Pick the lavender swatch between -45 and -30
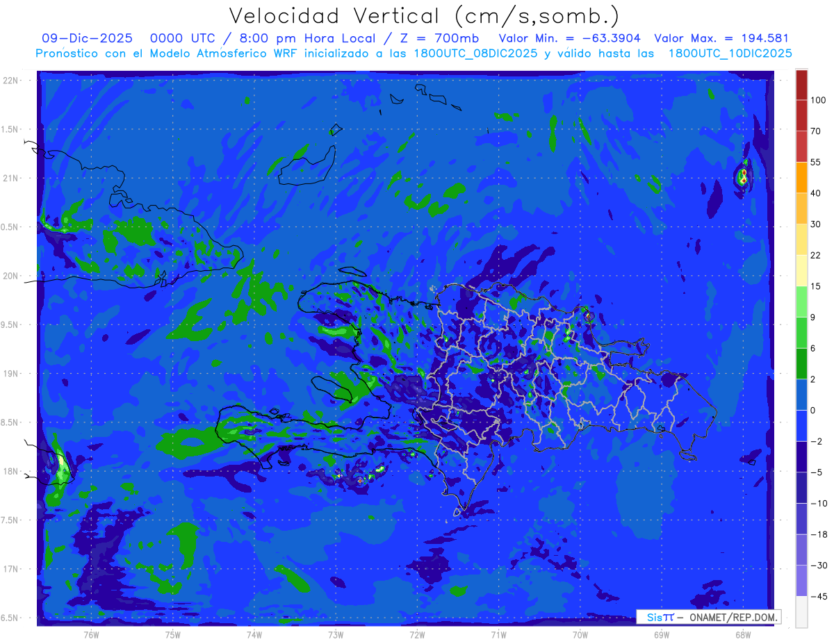The image size is (834, 644). (x=801, y=580)
